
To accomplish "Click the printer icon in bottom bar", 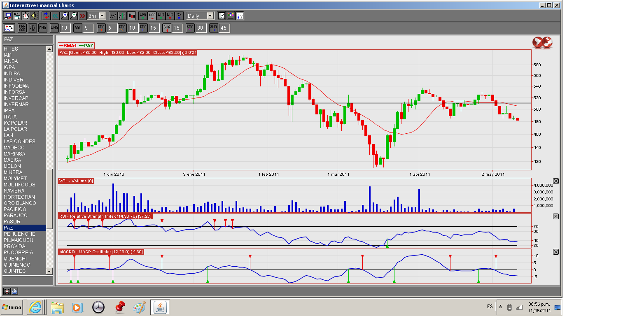I will pos(14,291).
